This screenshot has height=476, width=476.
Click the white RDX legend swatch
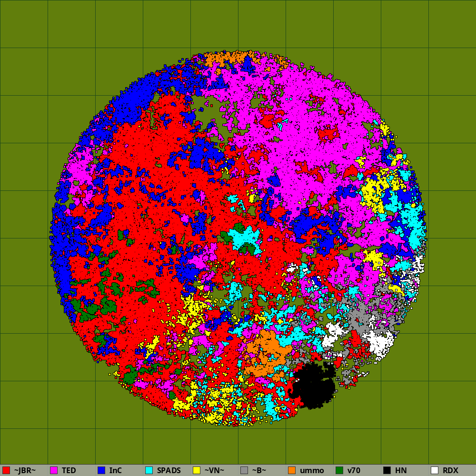click(435, 470)
